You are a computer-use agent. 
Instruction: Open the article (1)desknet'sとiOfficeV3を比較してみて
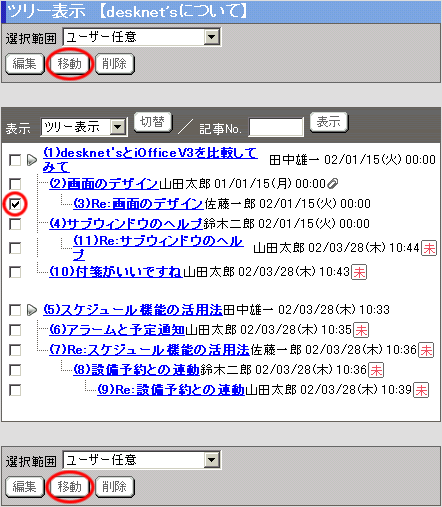click(150, 160)
